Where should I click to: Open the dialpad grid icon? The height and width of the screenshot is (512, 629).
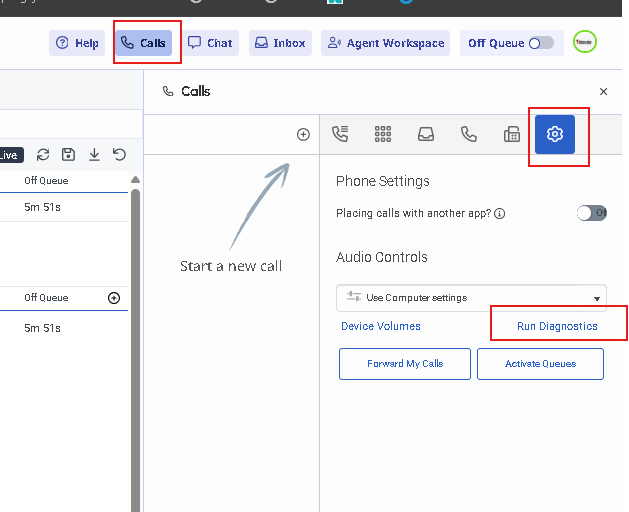click(x=383, y=134)
